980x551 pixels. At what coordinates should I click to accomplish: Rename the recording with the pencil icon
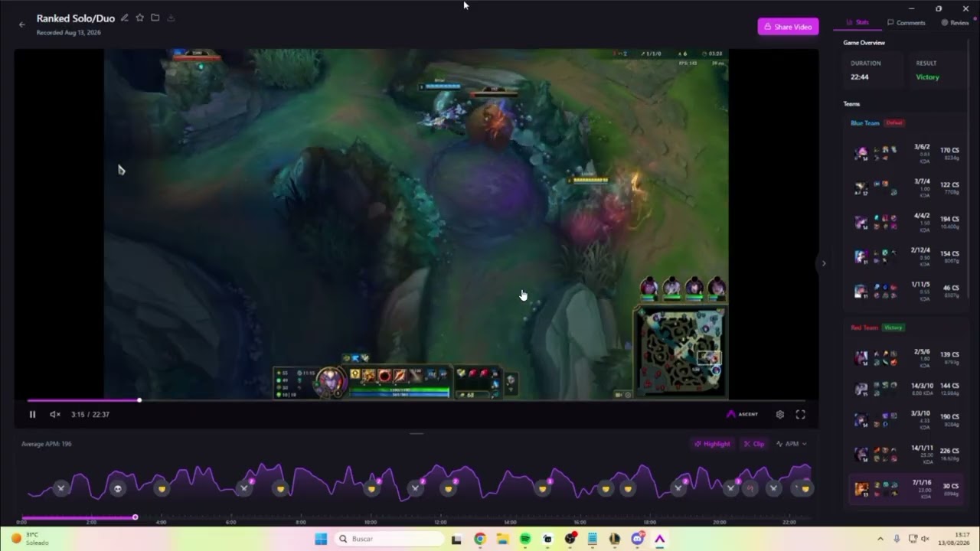pos(125,18)
